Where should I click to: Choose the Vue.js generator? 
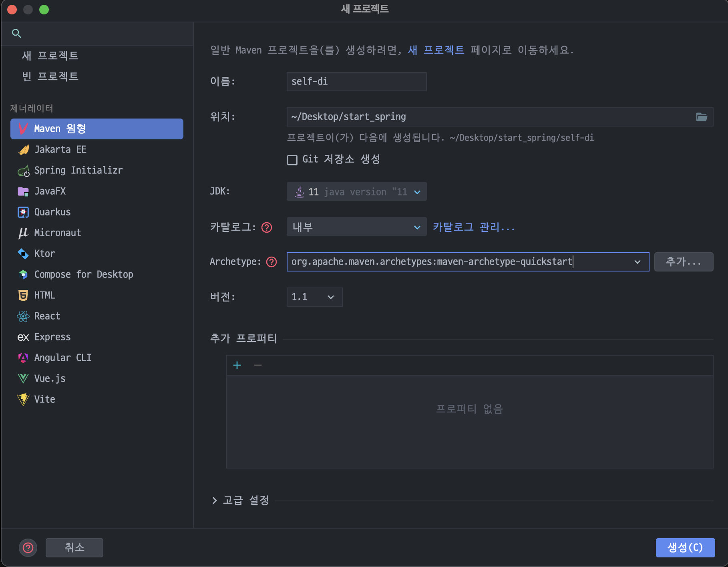point(97,379)
